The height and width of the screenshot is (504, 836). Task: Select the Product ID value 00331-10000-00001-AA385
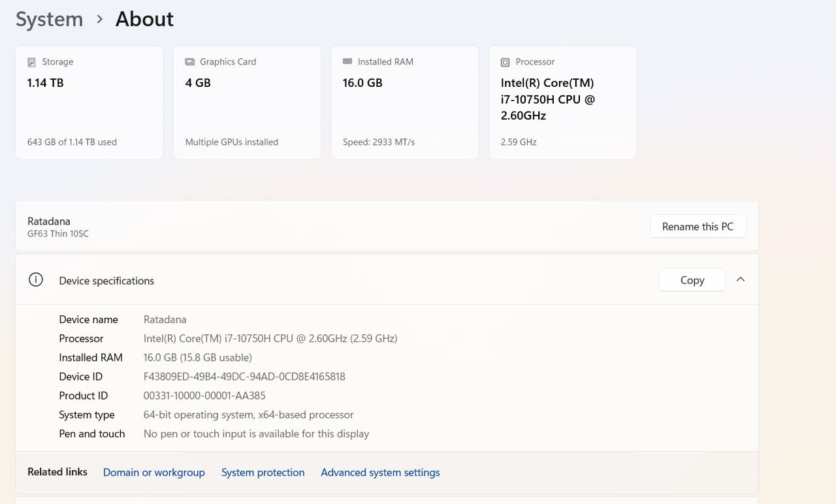click(204, 396)
